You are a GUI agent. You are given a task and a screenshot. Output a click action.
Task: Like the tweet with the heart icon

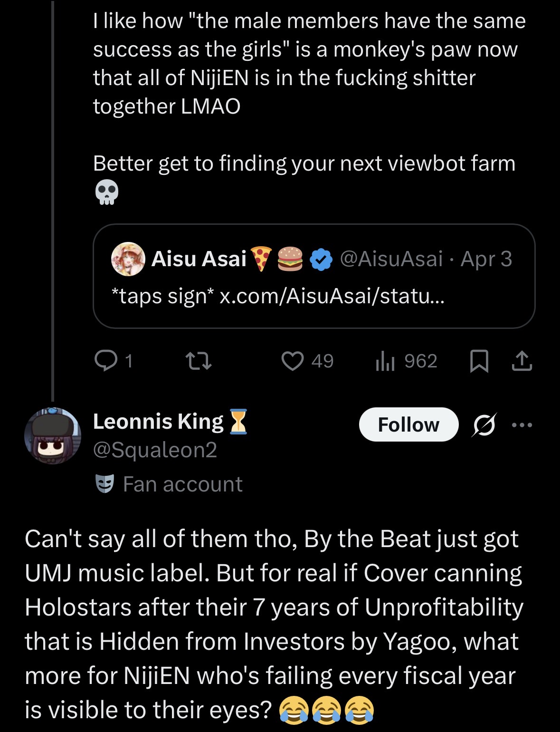tap(293, 361)
